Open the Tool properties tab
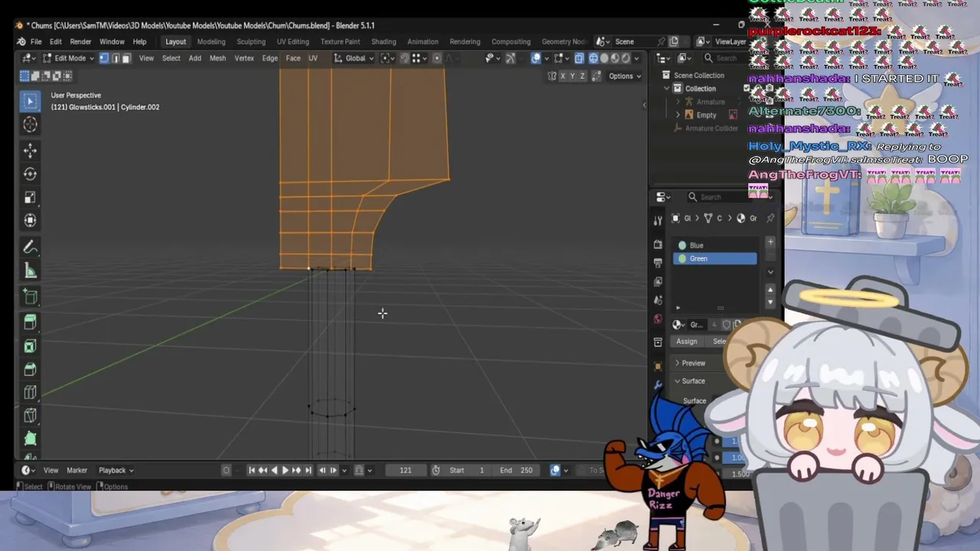Screen dimensions: 980x551 click(658, 221)
